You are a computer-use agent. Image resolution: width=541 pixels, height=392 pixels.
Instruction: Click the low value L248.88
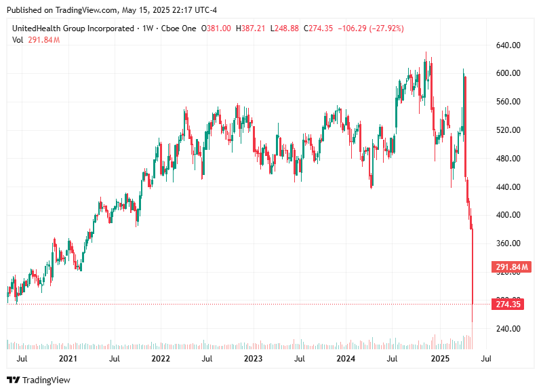[x=284, y=28]
